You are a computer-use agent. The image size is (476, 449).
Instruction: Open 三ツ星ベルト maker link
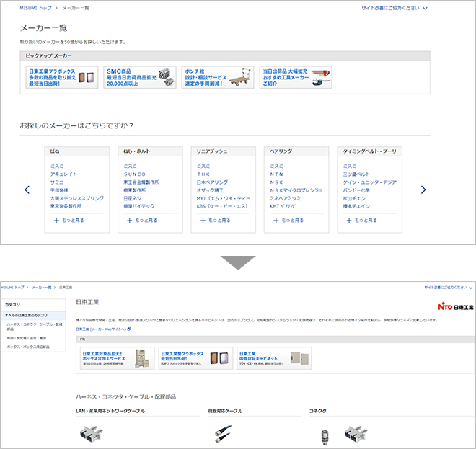(x=356, y=174)
